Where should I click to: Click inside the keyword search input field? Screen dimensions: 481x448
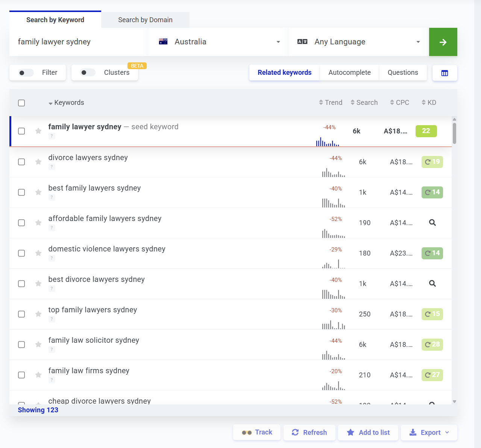pyautogui.click(x=75, y=42)
